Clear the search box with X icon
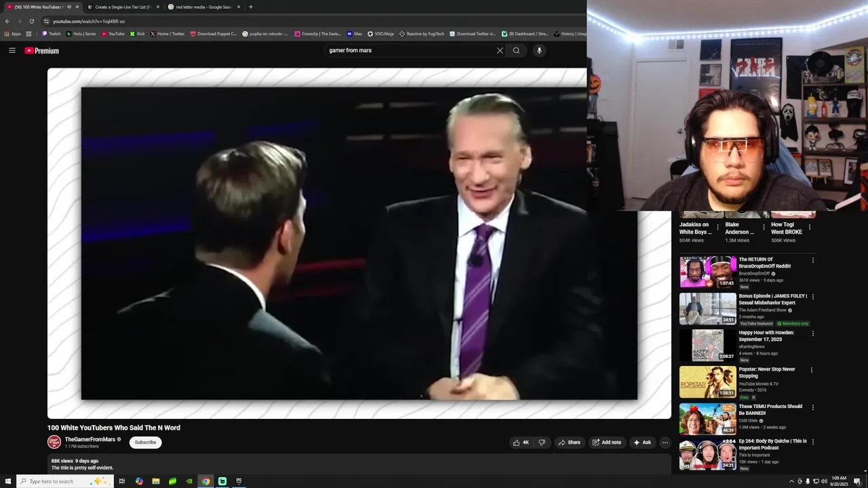The height and width of the screenshot is (488, 868). [x=500, y=50]
